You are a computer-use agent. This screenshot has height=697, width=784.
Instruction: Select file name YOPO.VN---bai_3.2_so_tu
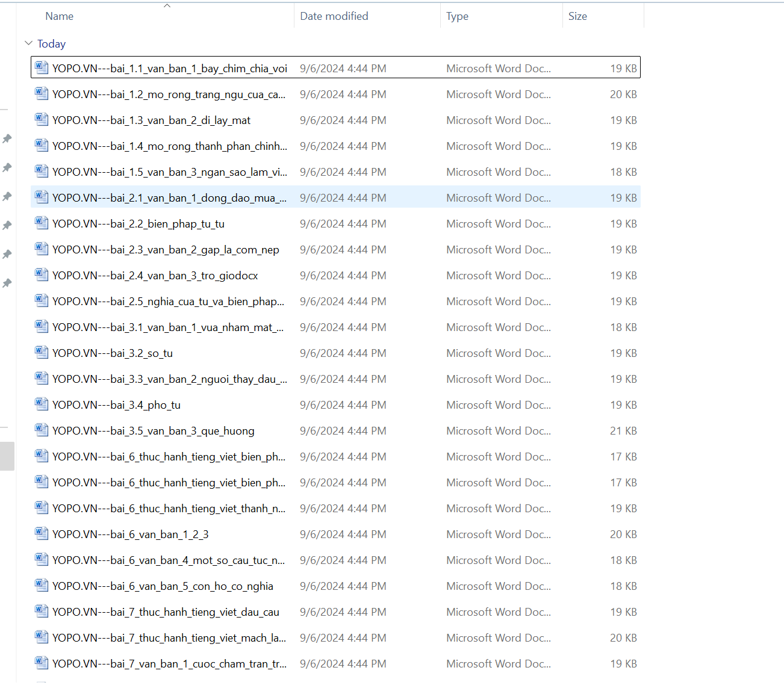coord(113,353)
